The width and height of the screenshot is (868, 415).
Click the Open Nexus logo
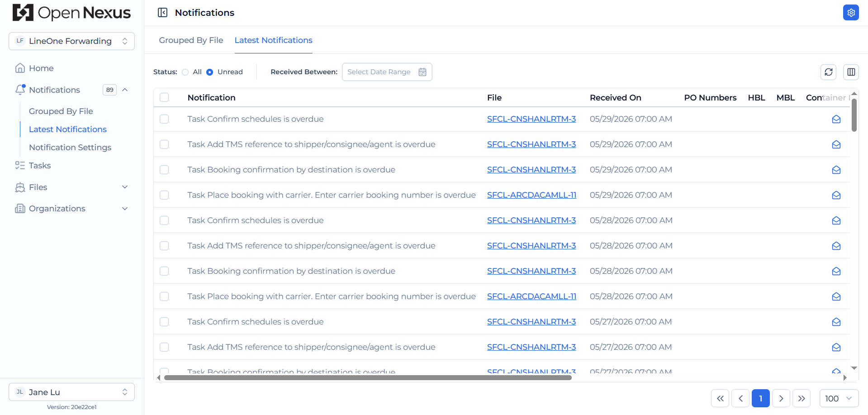click(x=71, y=13)
